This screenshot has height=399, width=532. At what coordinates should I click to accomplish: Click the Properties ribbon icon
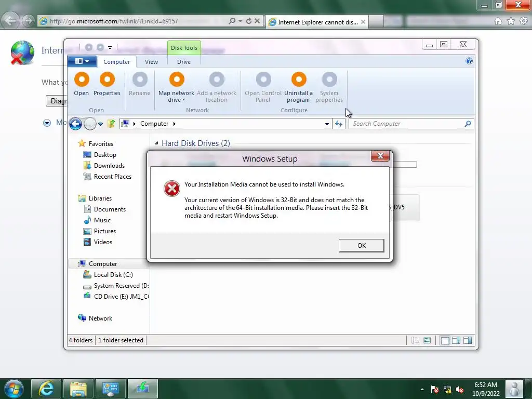(107, 79)
